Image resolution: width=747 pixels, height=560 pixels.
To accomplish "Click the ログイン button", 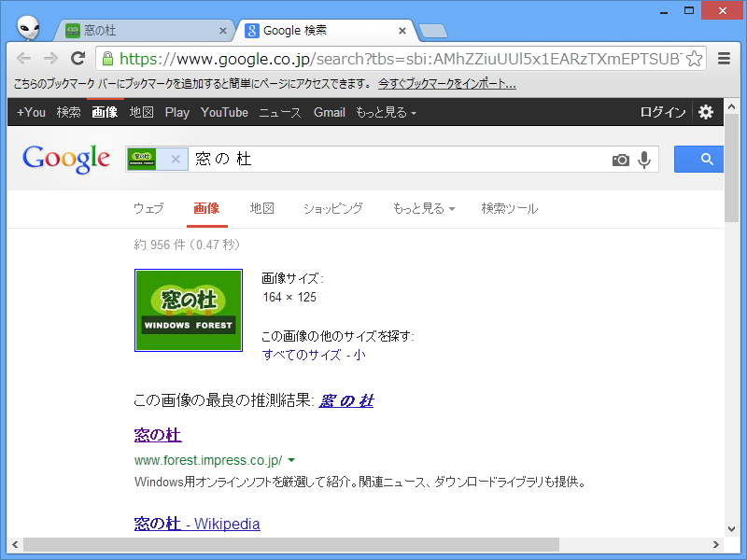I will [663, 112].
